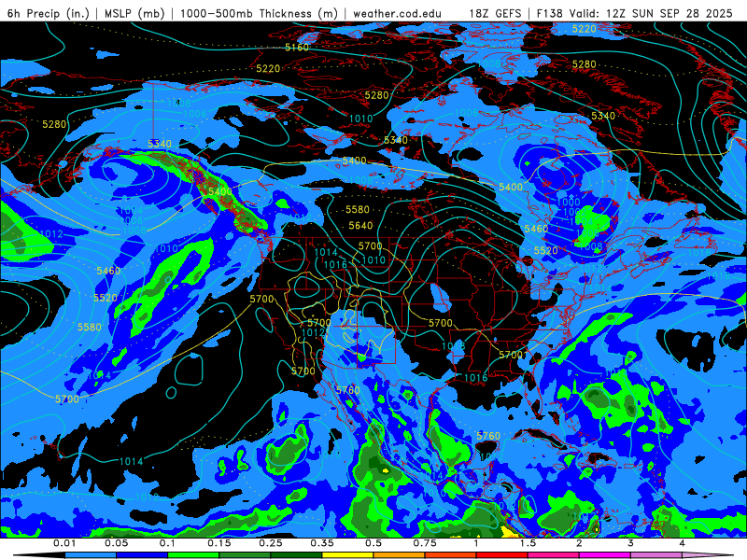747x560 pixels.
Task: Click the 0.75 legend value
Action: pos(425,543)
